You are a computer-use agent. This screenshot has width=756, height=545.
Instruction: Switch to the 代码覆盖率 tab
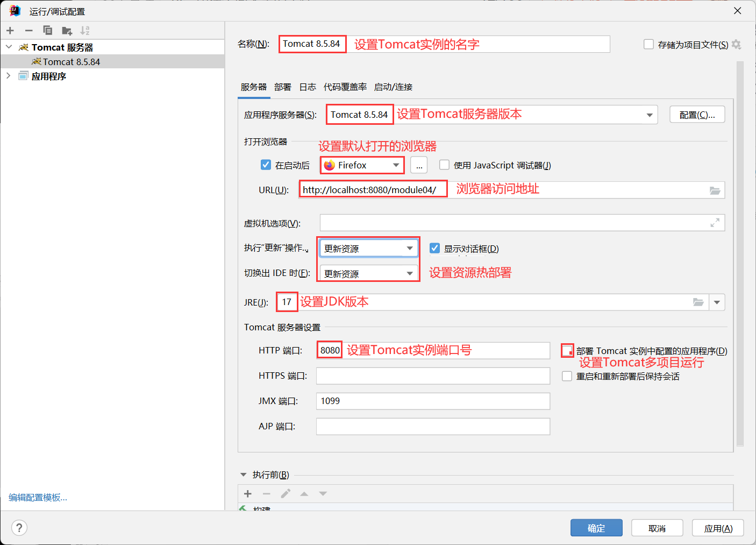tap(345, 87)
